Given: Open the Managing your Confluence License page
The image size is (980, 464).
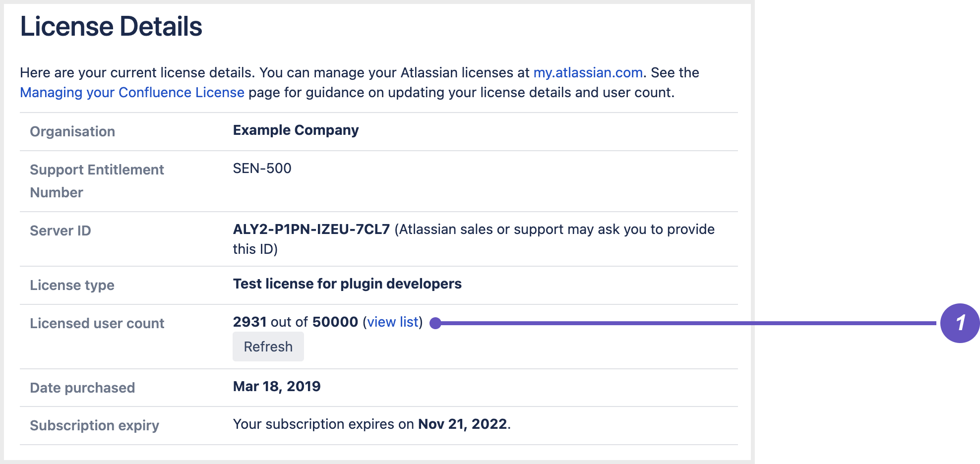Looking at the screenshot, I should point(131,92).
